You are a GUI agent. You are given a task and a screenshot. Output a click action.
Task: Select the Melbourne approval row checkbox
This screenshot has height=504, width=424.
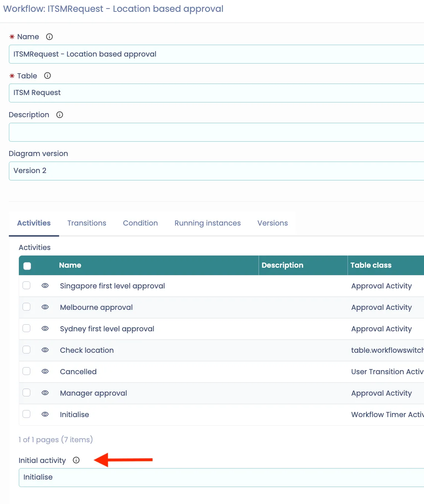27,307
